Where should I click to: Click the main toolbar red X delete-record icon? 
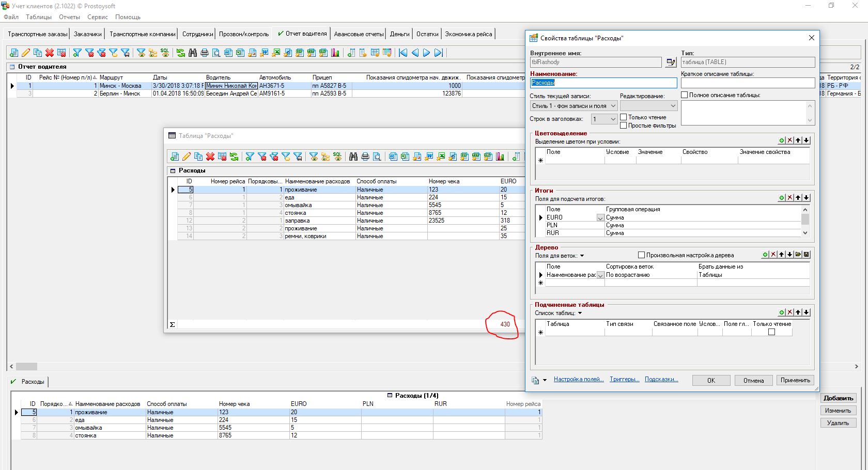point(50,53)
